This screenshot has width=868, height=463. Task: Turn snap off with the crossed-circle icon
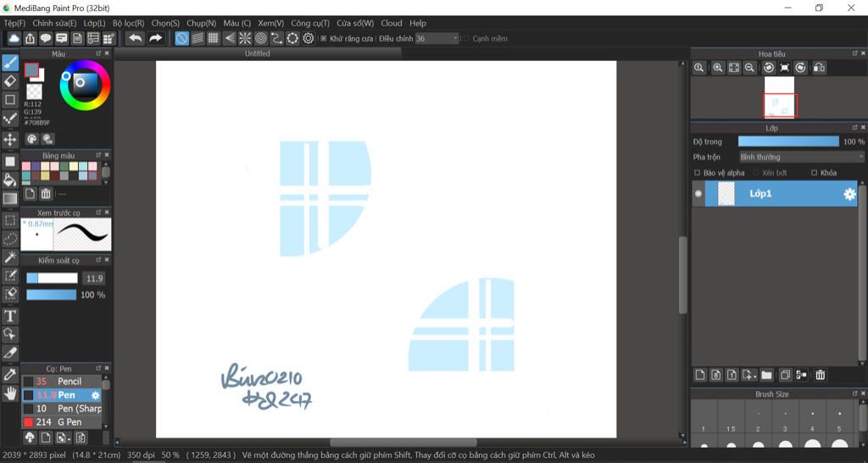tap(181, 38)
